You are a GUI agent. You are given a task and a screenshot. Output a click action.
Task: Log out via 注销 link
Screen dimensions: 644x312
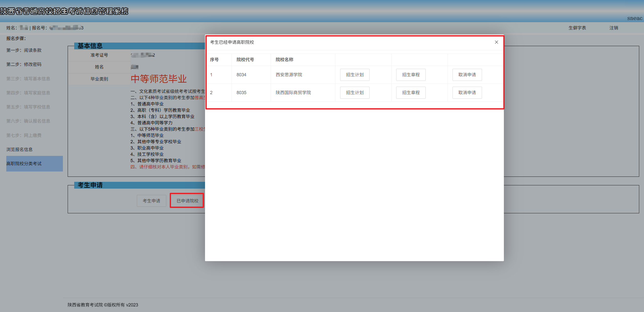[613, 28]
